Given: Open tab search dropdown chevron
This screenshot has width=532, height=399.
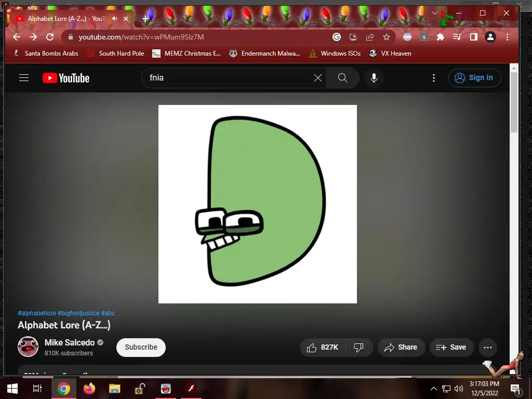Looking at the screenshot, I should (435, 13).
